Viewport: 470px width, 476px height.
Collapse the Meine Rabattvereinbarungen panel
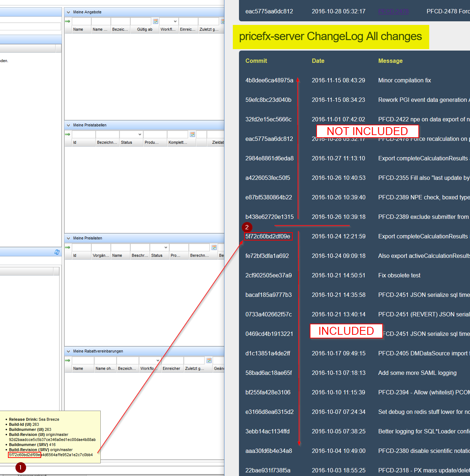point(69,351)
